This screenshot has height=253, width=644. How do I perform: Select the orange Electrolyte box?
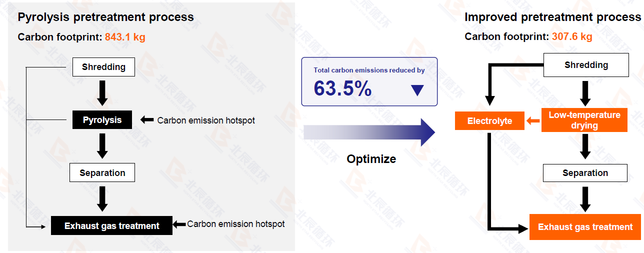[489, 121]
